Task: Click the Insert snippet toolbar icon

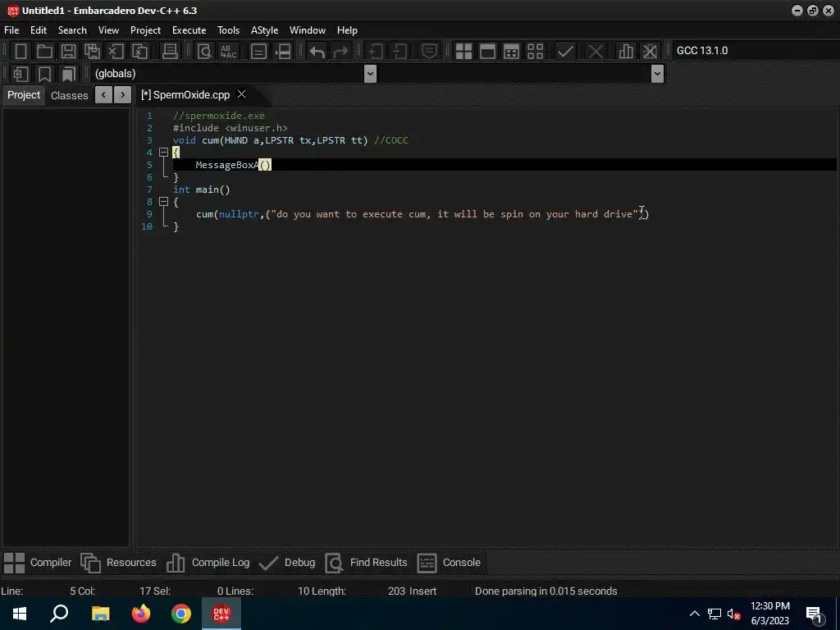Action: (x=21, y=74)
